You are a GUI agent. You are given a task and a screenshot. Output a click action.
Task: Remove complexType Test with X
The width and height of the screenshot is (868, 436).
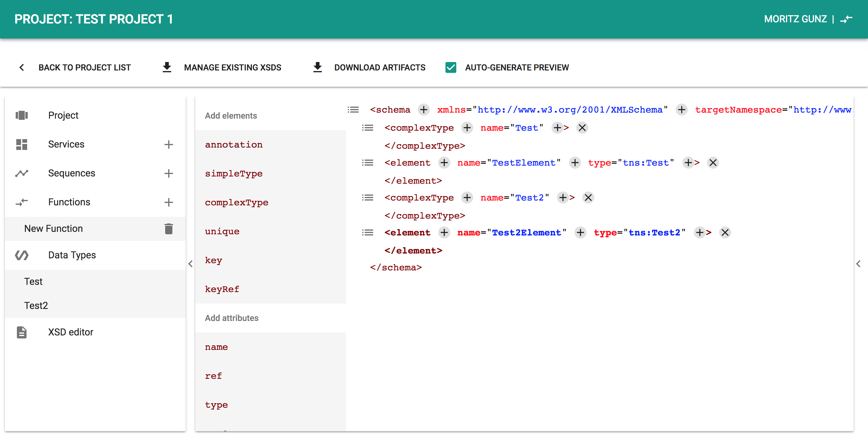point(582,128)
